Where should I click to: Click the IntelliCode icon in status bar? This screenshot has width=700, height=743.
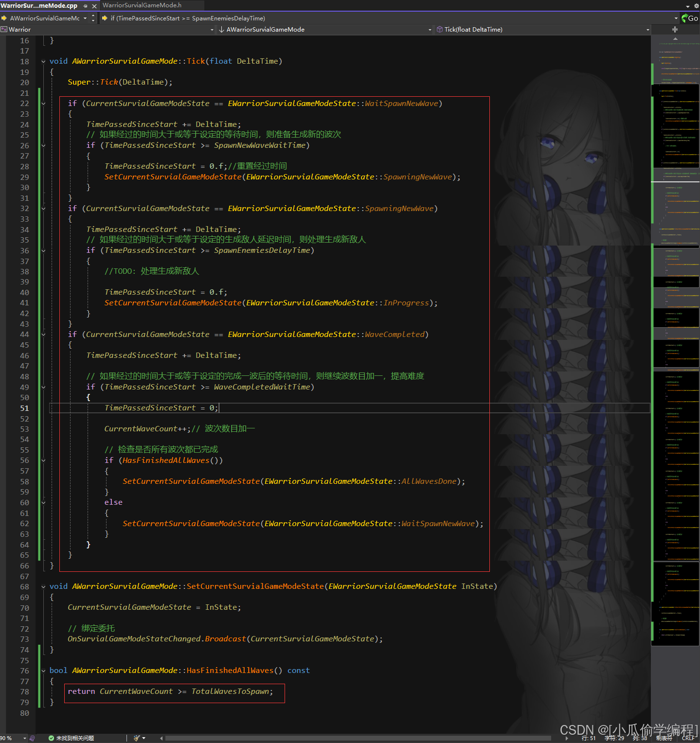(x=32, y=738)
